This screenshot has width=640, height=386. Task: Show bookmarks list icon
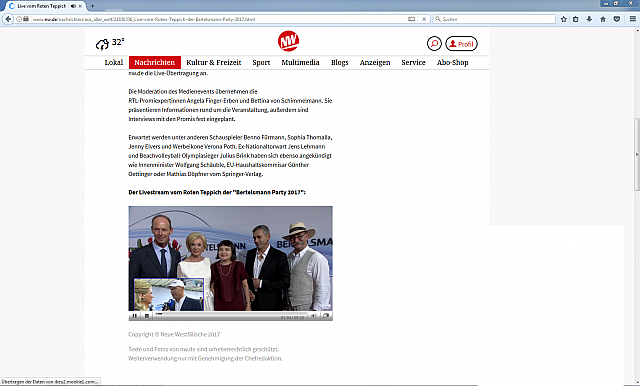(x=576, y=19)
